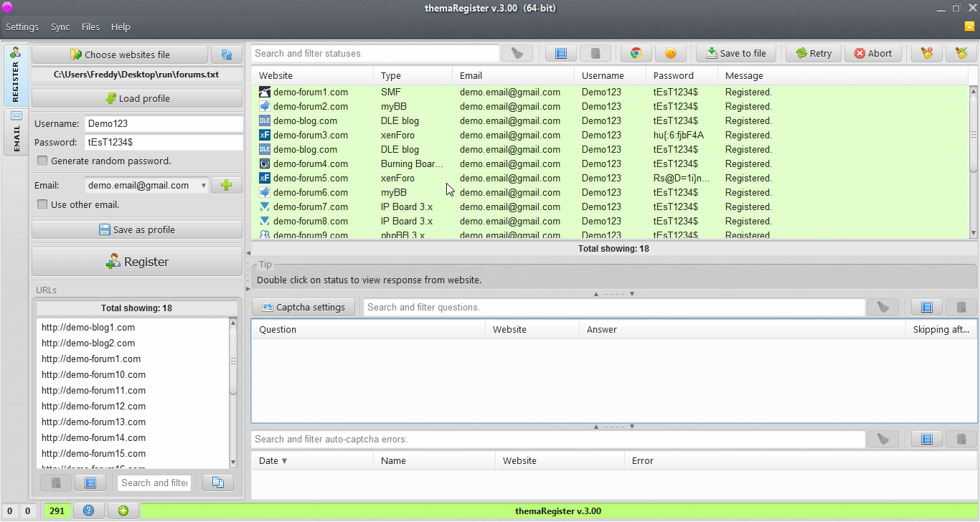The width and height of the screenshot is (980, 522).
Task: Click the Type column header
Action: click(x=413, y=75)
